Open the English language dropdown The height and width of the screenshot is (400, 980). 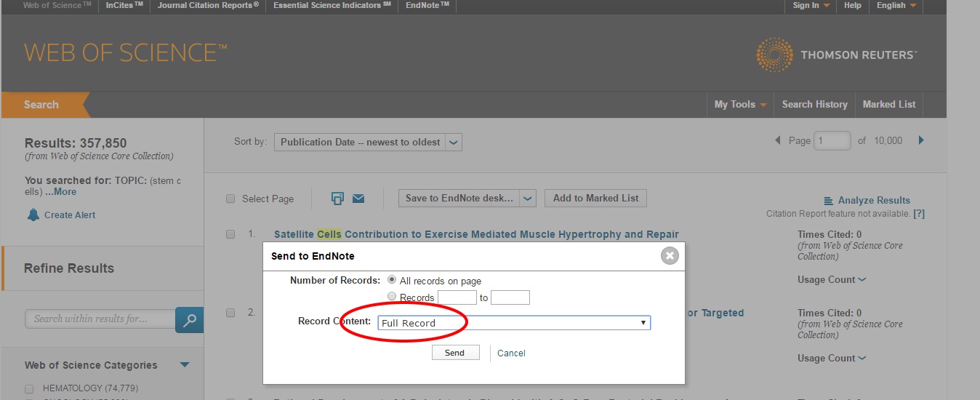[x=896, y=5]
